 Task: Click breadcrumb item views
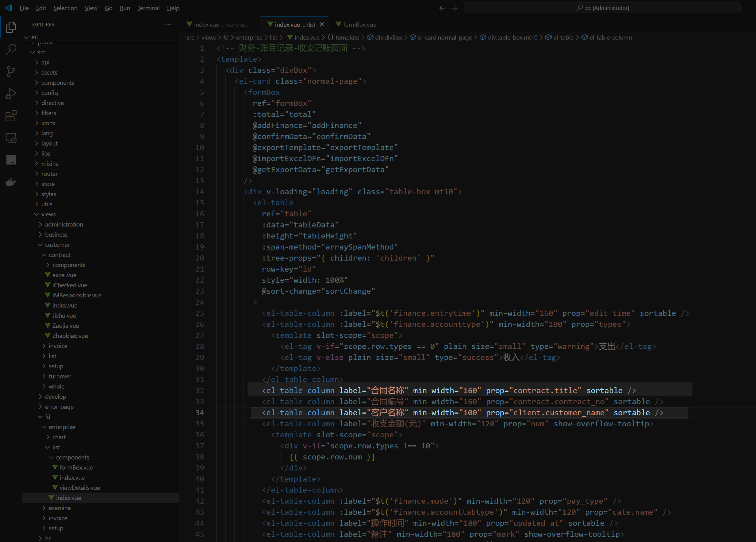[x=208, y=37]
